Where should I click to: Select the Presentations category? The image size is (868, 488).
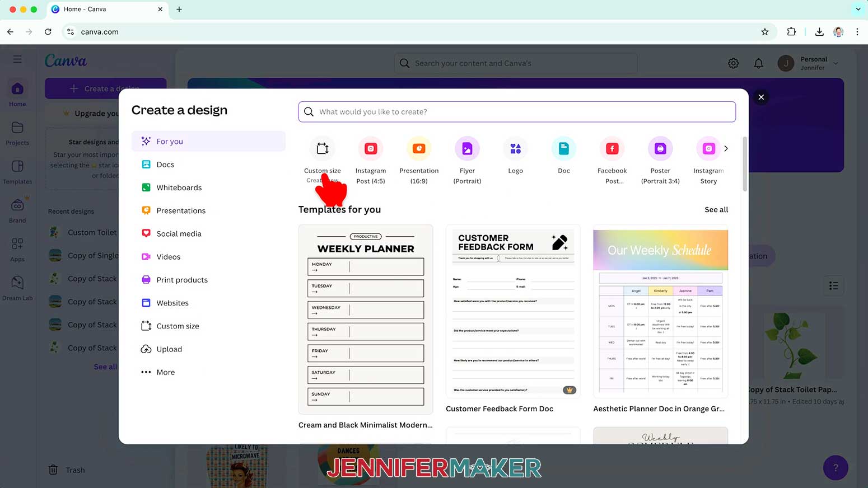[208, 210]
